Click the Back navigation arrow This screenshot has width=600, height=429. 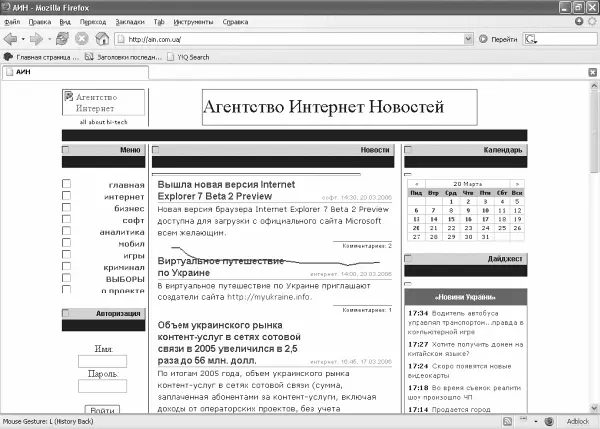tap(11, 39)
